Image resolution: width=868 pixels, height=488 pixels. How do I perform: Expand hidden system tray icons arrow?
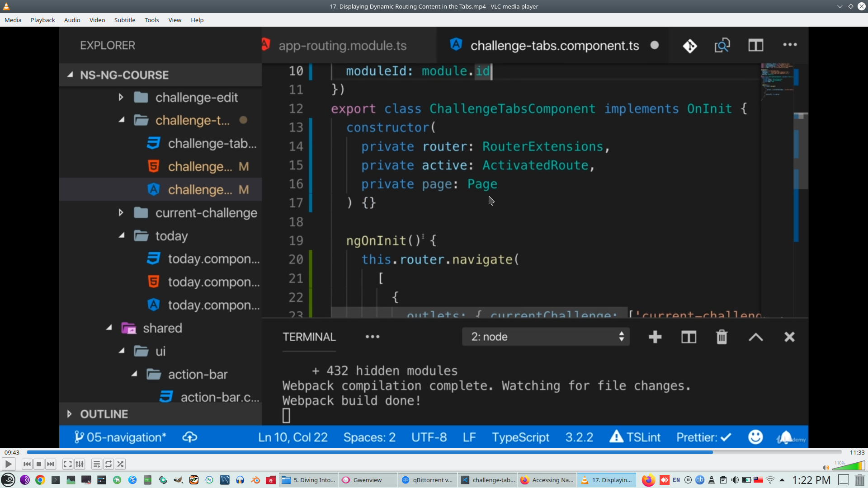point(782,480)
